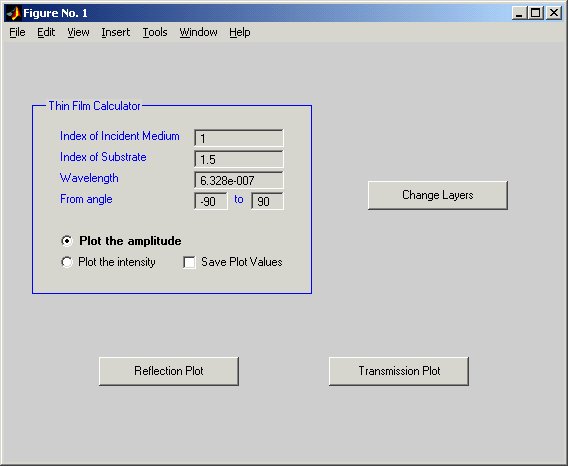The image size is (568, 466).
Task: Click the Transmission Plot button
Action: coord(399,371)
